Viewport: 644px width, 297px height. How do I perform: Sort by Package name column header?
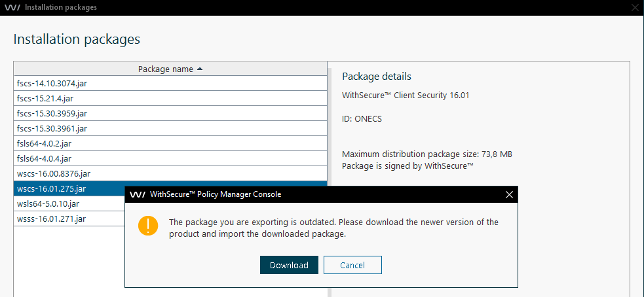tap(170, 69)
